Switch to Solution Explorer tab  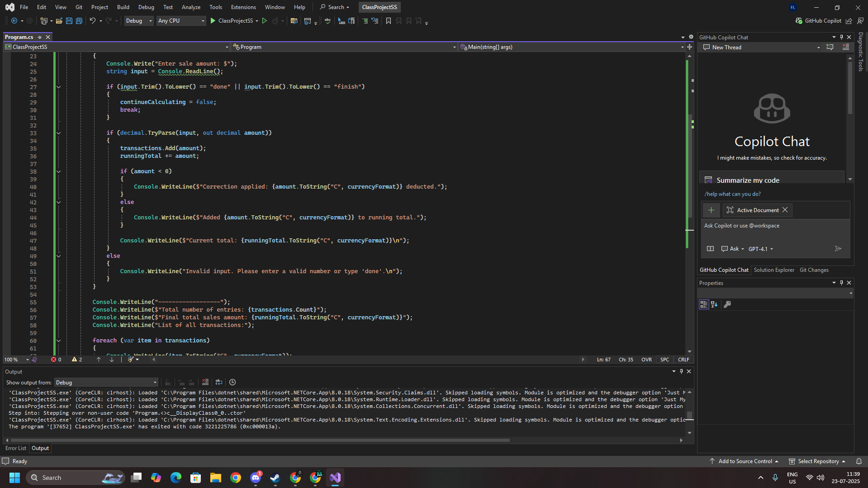tap(774, 270)
